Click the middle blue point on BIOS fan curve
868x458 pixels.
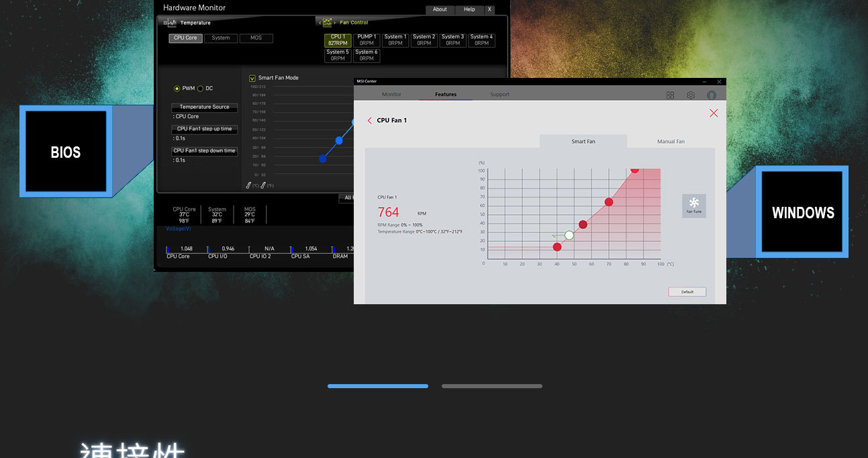(339, 140)
